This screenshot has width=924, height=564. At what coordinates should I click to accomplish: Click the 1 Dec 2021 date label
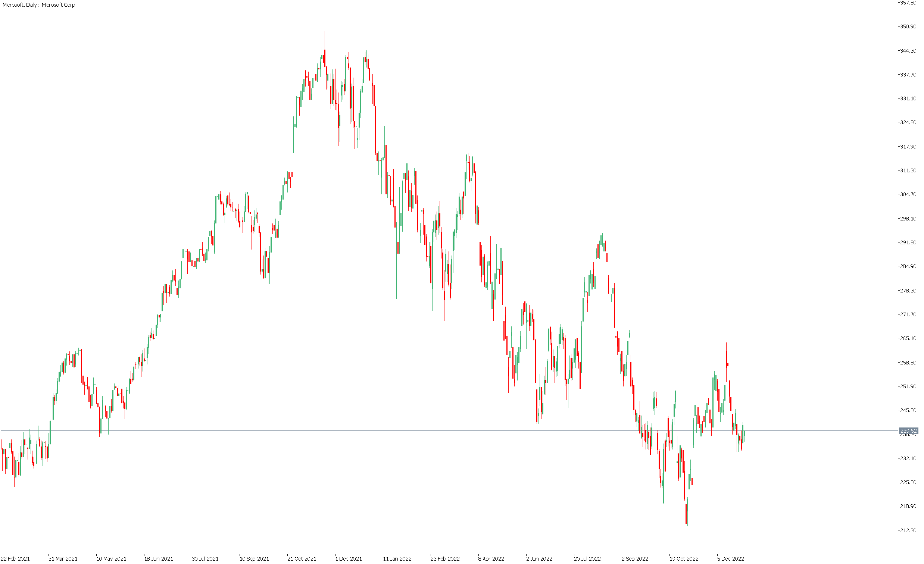pyautogui.click(x=349, y=559)
